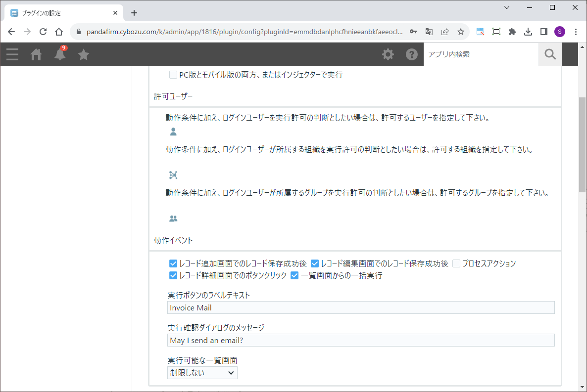This screenshot has width=587, height=392.
Task: Open the settings gear icon
Action: [388, 54]
